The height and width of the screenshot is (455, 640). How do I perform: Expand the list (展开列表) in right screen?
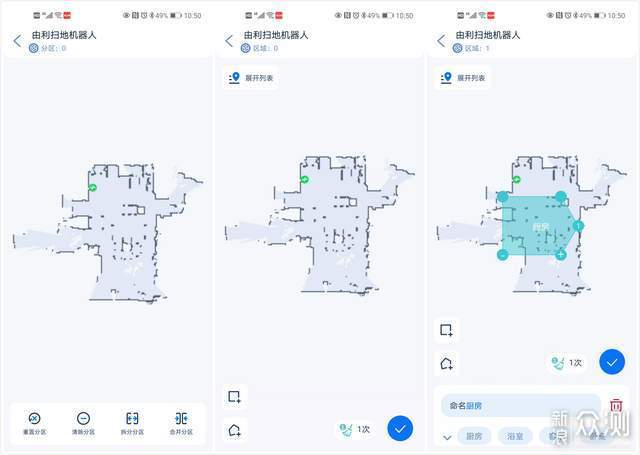pos(463,78)
